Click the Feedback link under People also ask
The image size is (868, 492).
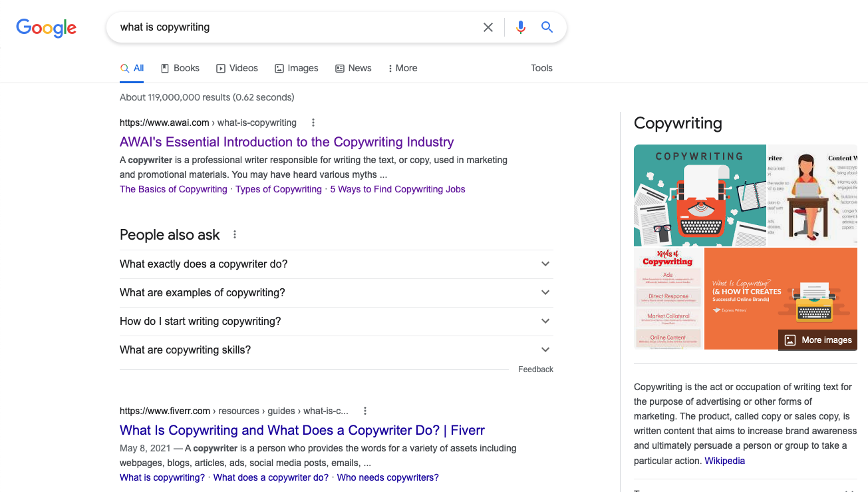click(x=535, y=369)
